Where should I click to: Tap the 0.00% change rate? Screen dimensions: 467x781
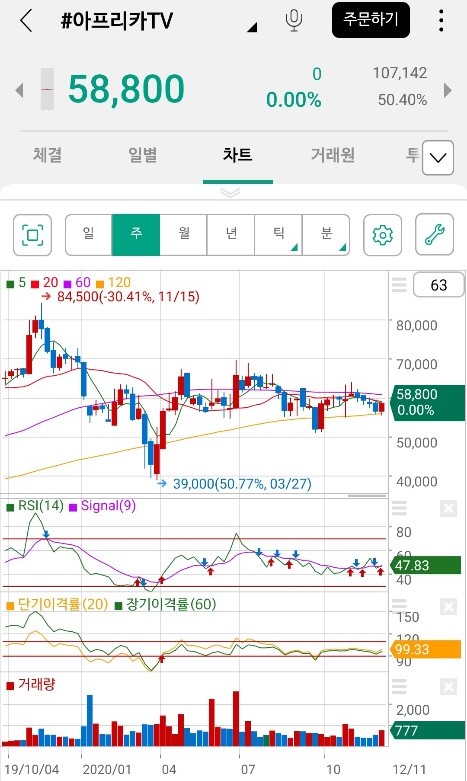294,100
